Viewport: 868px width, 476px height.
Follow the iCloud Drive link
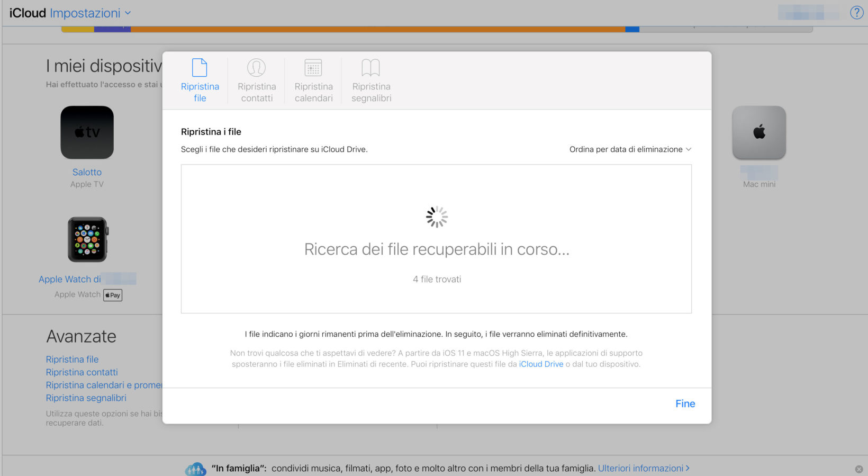coord(541,364)
